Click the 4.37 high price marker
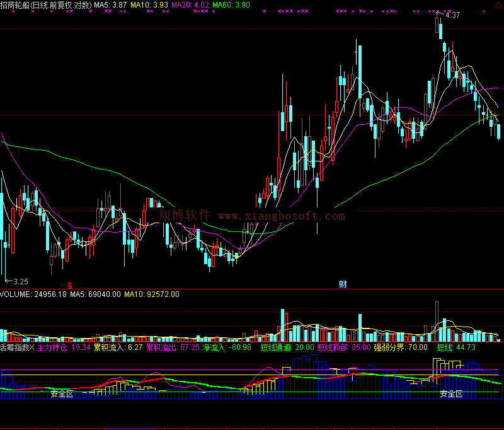504x430 pixels. pyautogui.click(x=453, y=15)
